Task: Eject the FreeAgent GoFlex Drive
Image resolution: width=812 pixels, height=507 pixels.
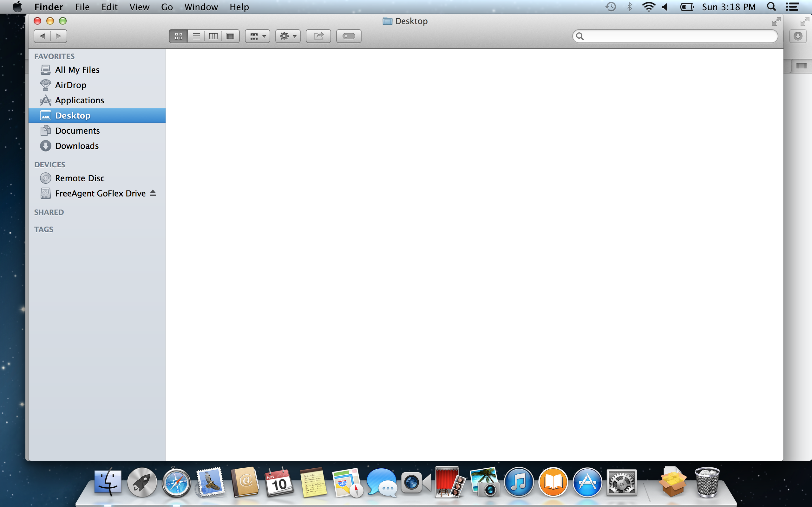Action: (153, 193)
